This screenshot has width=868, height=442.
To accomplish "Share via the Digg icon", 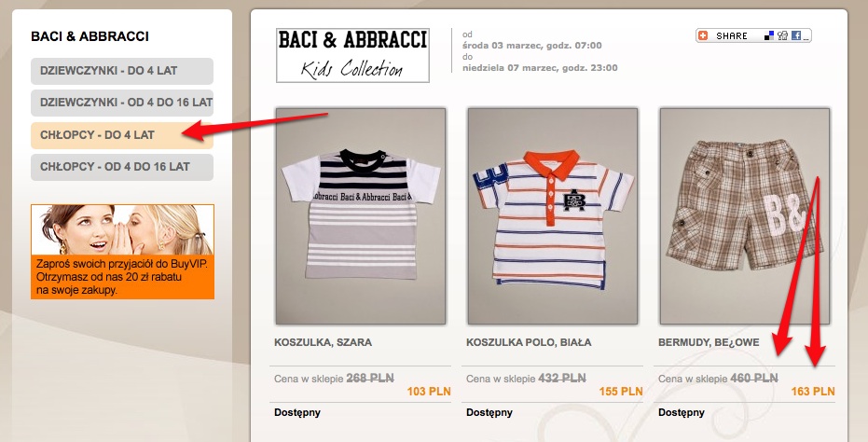I will point(782,35).
